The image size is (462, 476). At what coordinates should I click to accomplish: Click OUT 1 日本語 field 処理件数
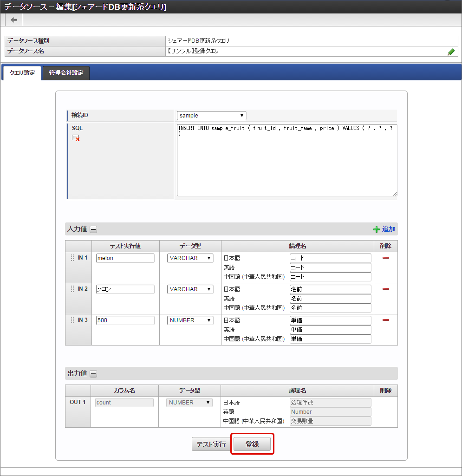click(331, 403)
